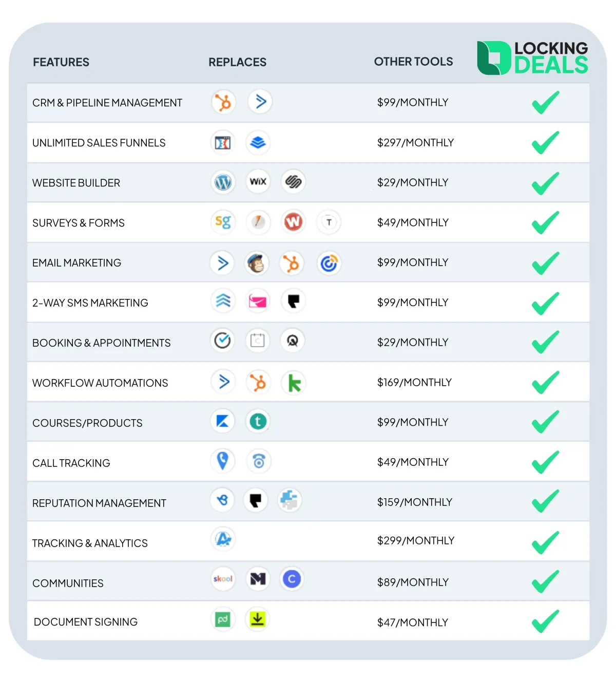
Task: Click the checkmark for Tracking & Analytics
Action: pos(546,542)
